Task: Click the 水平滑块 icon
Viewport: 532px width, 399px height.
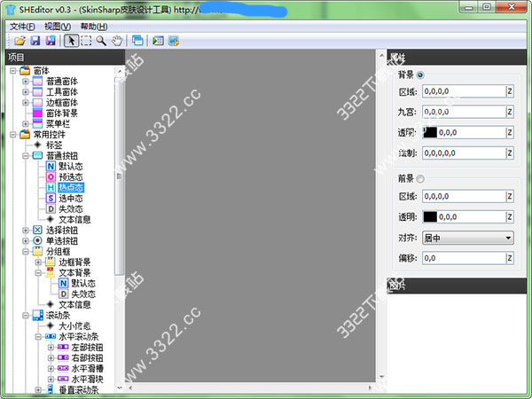Action: pos(63,379)
